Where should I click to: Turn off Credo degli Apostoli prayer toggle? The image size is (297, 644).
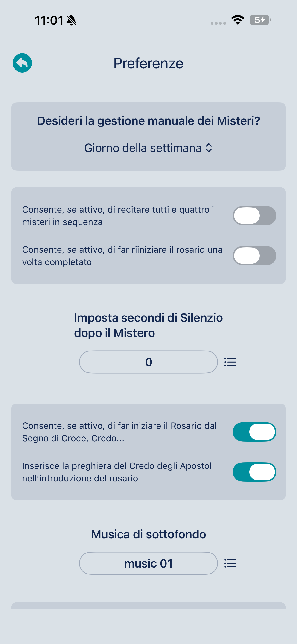tap(254, 472)
